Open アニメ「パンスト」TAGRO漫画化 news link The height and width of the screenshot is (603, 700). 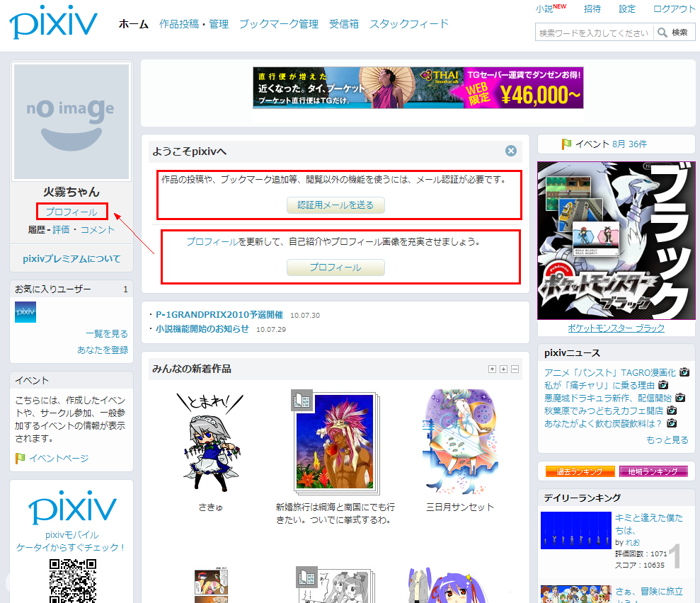point(610,372)
